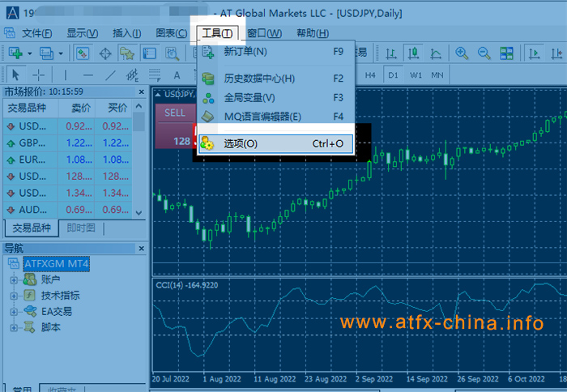Open the New Chart dropdown arrow

[30, 53]
